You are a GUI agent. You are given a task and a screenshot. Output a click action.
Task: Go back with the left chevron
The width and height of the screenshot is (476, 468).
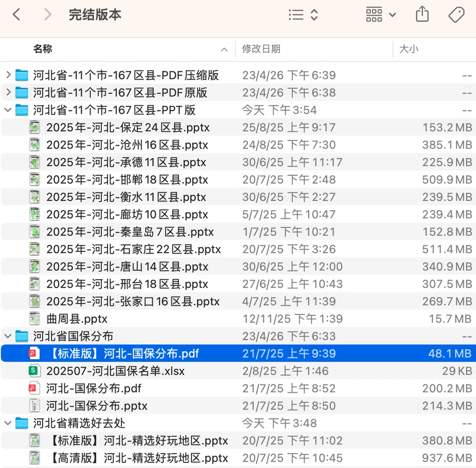coord(16,15)
